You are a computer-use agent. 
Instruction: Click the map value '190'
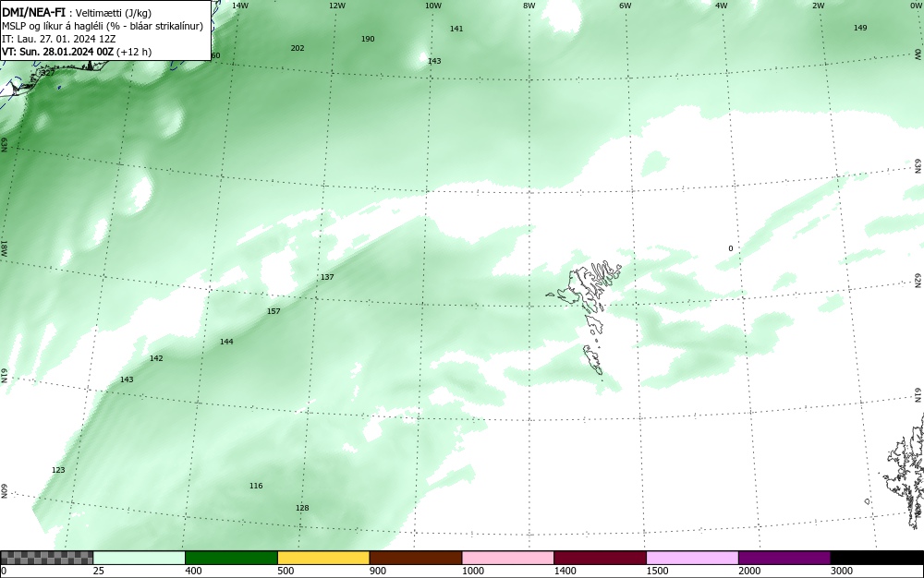[368, 39]
